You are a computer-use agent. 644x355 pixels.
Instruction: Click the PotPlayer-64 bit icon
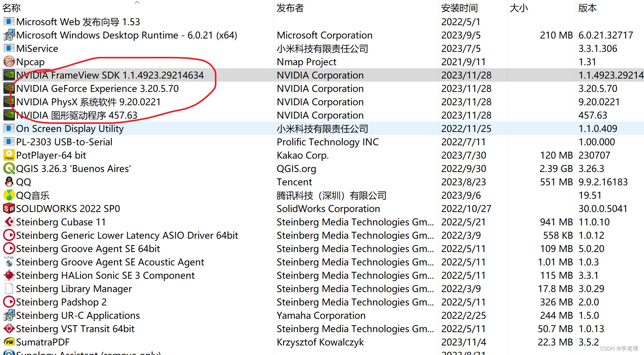pos(9,155)
